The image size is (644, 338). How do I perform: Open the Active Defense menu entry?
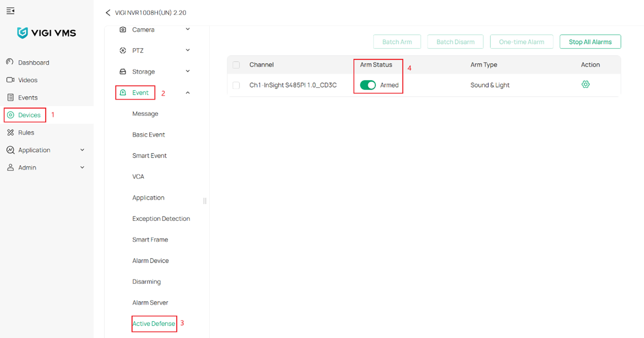click(154, 324)
